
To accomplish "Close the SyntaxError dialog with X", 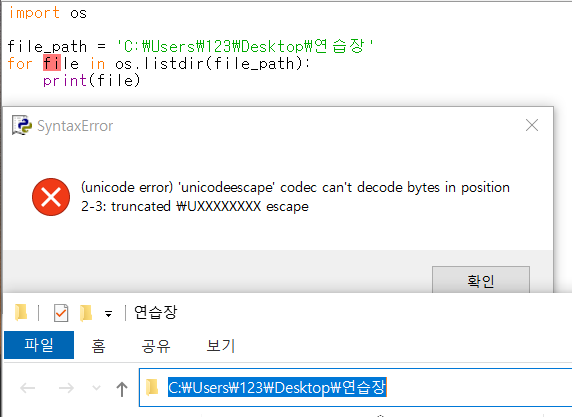I will tap(532, 125).
